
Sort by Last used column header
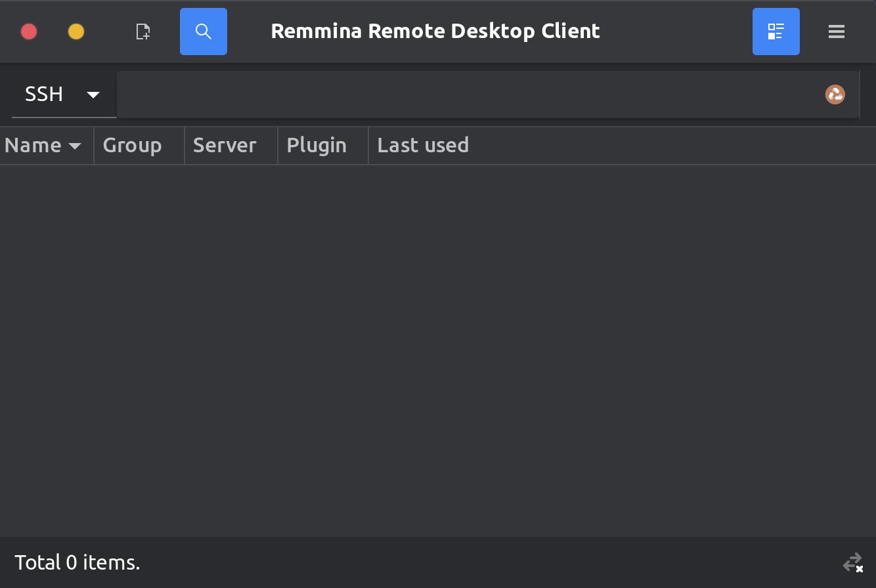coord(622,146)
